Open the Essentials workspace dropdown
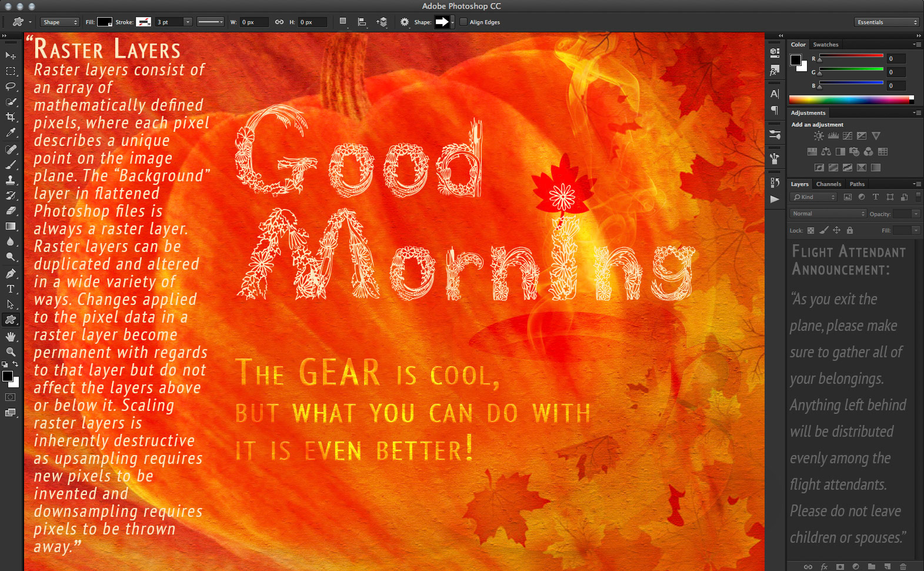 click(x=887, y=22)
